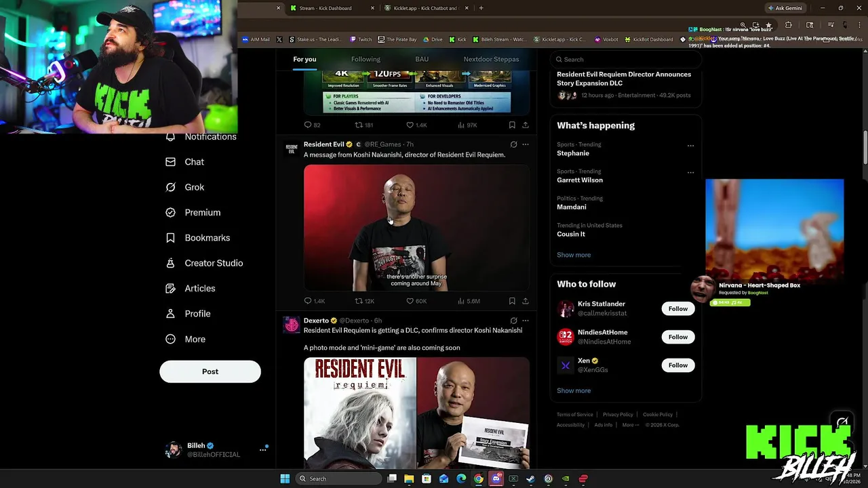Viewport: 868px width, 488px height.
Task: Open a new browser tab
Action: [x=481, y=8]
